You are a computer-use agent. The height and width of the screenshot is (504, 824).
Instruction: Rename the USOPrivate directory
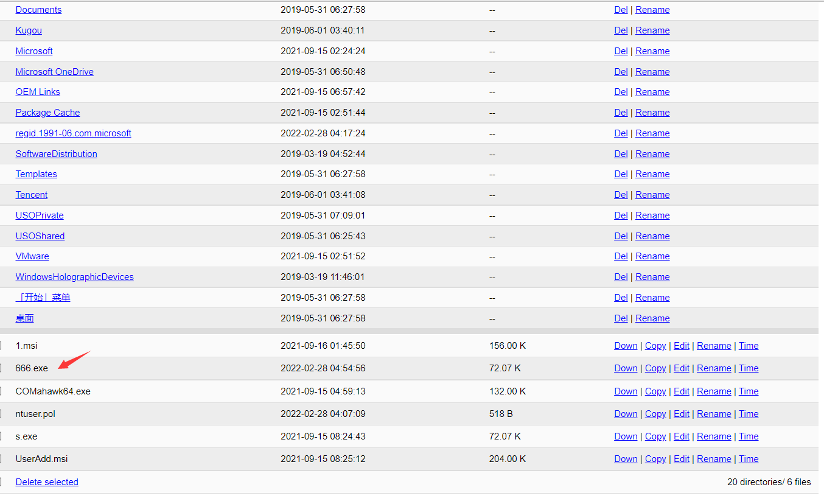tap(652, 215)
